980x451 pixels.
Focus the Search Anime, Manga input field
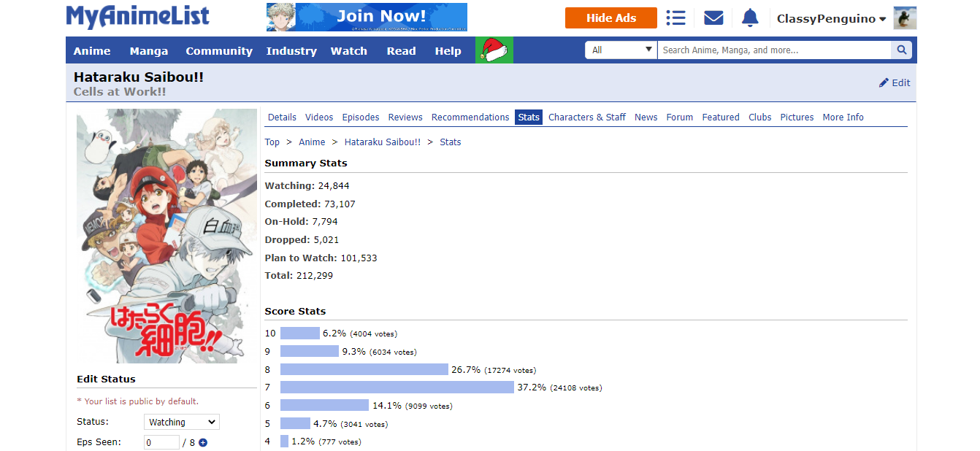[x=774, y=50]
